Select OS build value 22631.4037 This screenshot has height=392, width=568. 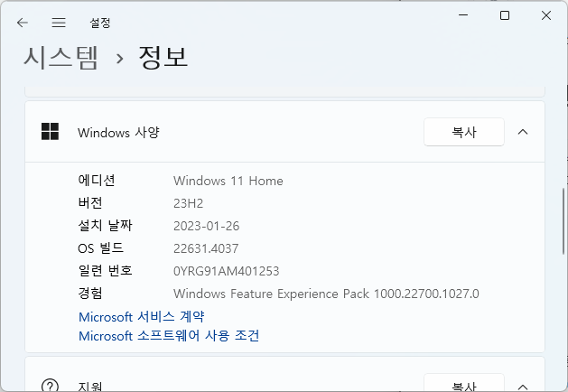(x=206, y=248)
